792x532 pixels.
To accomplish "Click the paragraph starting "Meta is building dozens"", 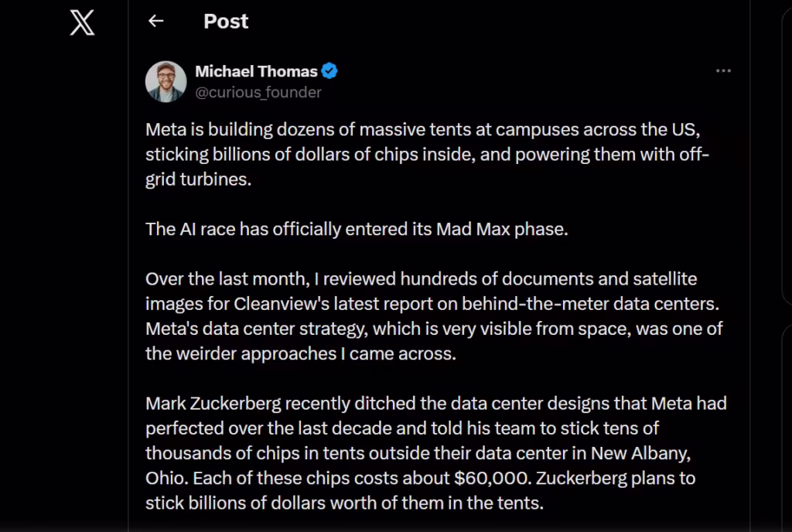I will (x=427, y=155).
